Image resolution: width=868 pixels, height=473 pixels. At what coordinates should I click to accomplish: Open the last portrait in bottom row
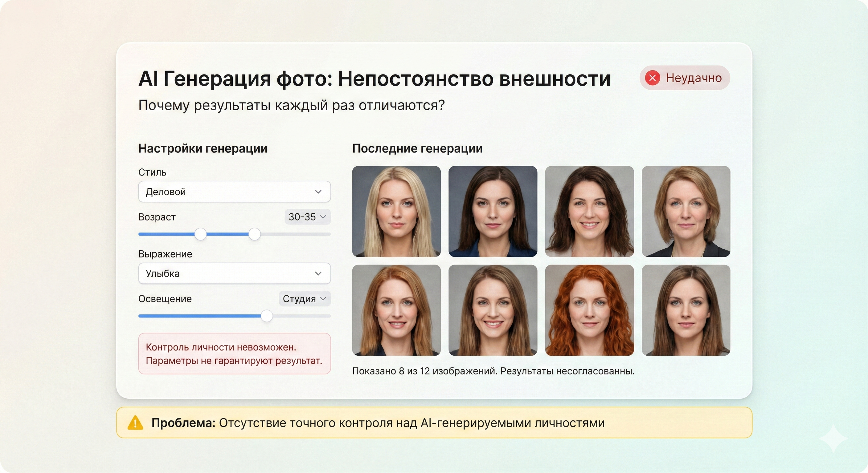pos(686,310)
